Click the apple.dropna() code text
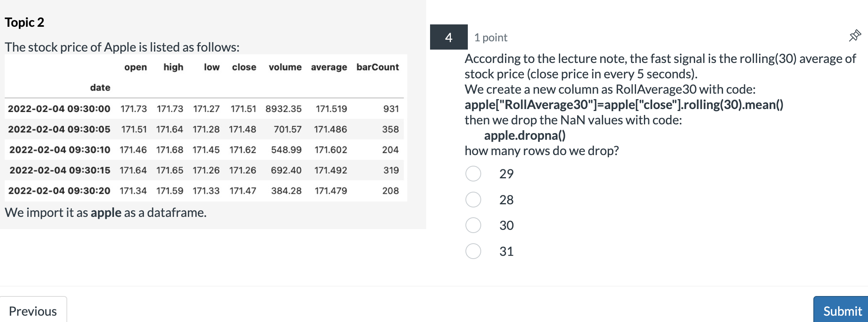868x322 pixels. 524,135
